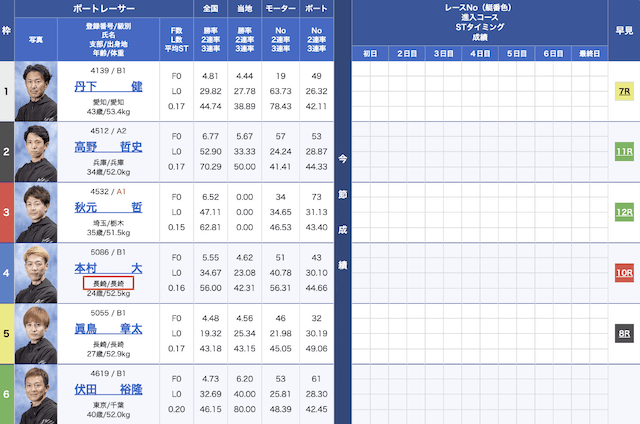This screenshot has height=424, width=640.
Task: Click photo of racer 伏田 裕隆
Action: (36, 394)
